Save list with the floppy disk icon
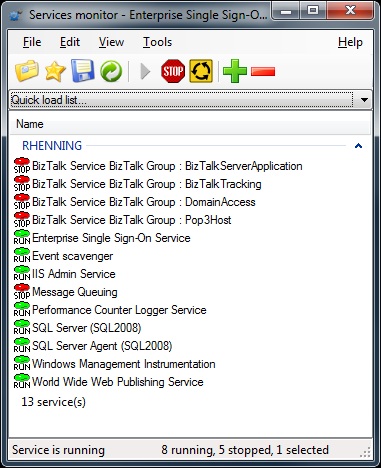This screenshot has height=468, width=381. (x=83, y=71)
